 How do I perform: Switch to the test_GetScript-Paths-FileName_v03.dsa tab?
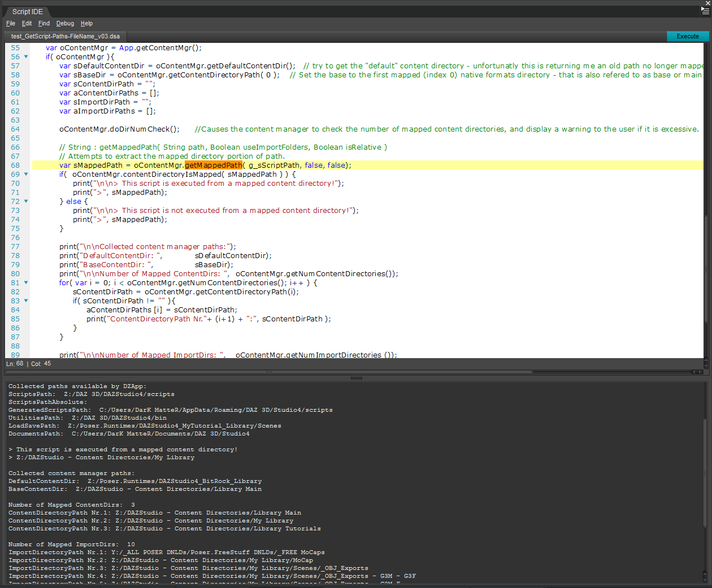(x=64, y=35)
